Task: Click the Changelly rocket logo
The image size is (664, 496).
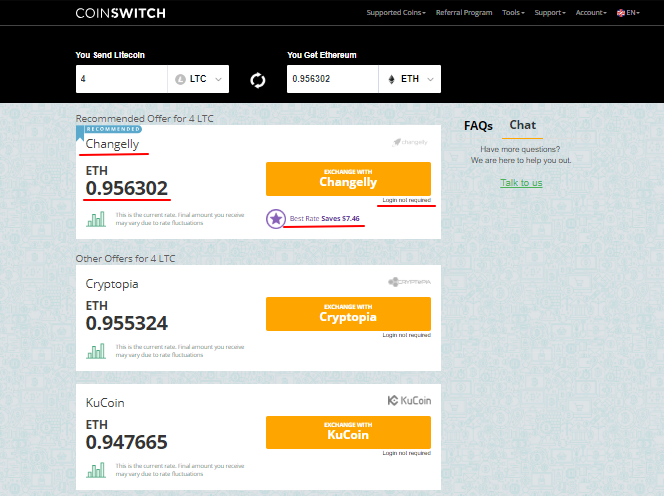Action: coord(410,142)
